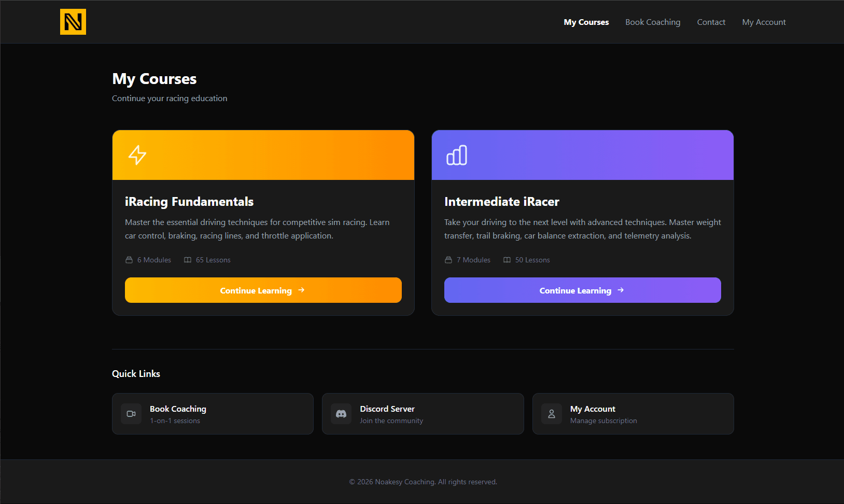
Task: Click the book icon next to 50 Lessons
Action: tap(507, 260)
